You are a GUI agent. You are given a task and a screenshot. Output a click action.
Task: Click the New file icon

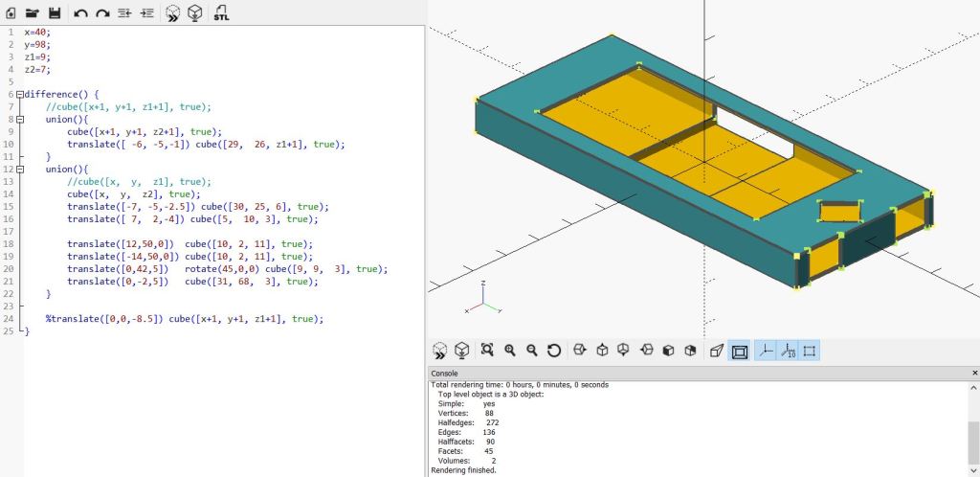click(x=11, y=13)
